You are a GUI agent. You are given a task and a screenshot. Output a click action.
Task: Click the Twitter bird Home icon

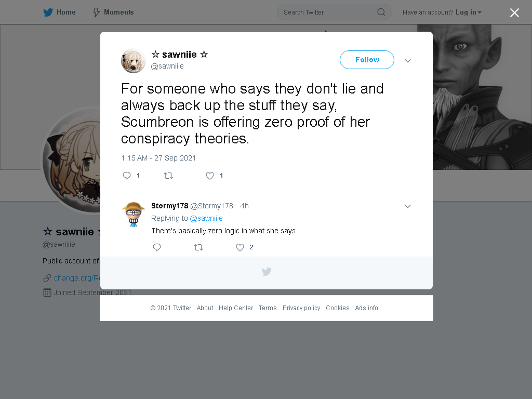pyautogui.click(x=48, y=12)
